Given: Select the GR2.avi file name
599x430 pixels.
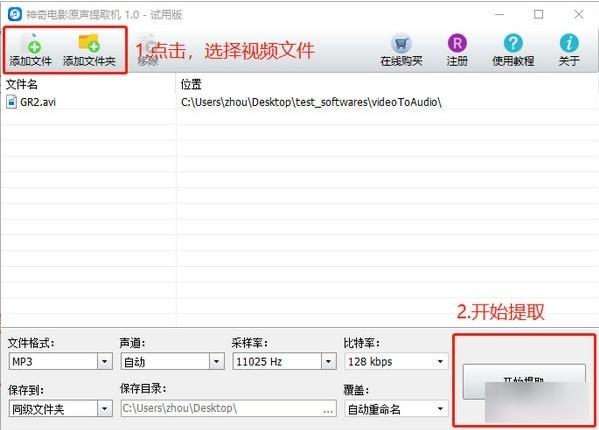Looking at the screenshot, I should (38, 102).
